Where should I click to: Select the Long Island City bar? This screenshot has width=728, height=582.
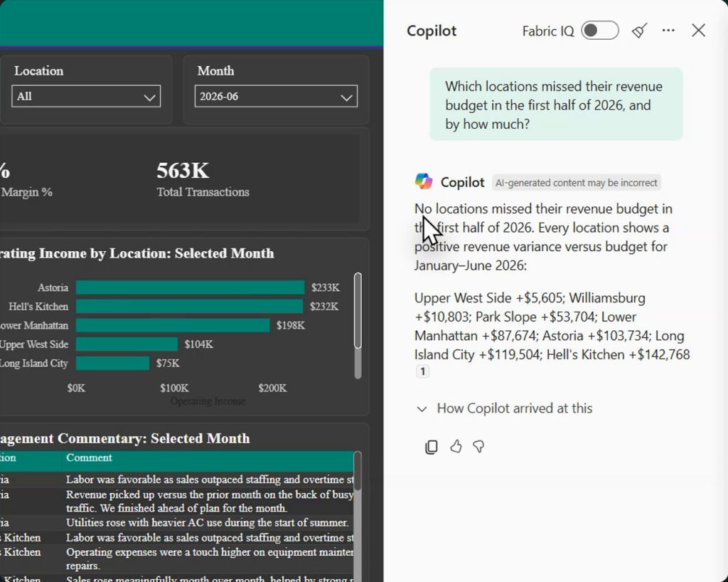pyautogui.click(x=113, y=363)
